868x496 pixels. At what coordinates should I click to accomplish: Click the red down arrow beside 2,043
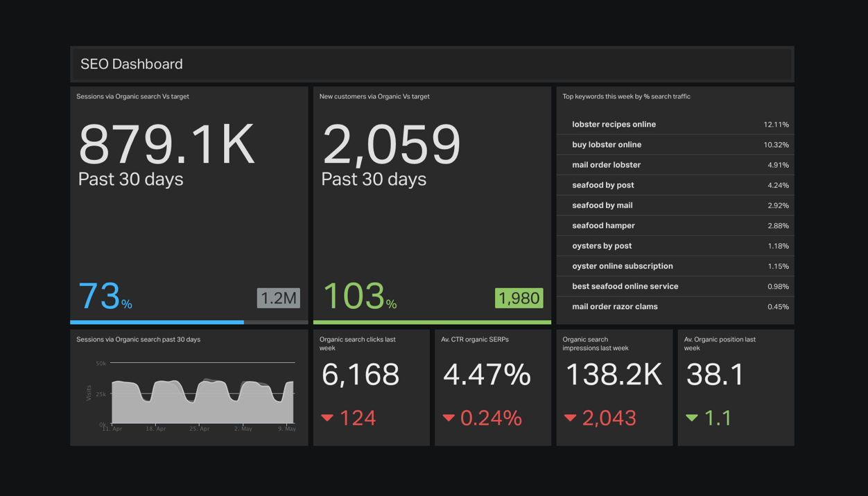pyautogui.click(x=571, y=418)
